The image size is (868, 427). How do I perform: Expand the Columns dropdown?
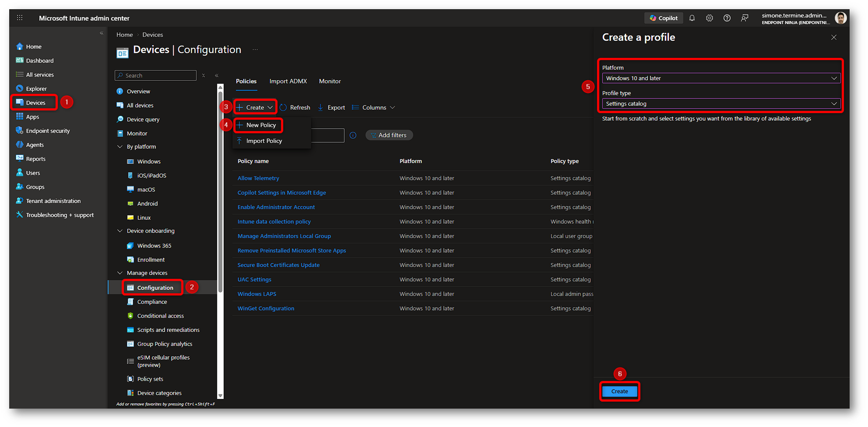pos(374,107)
